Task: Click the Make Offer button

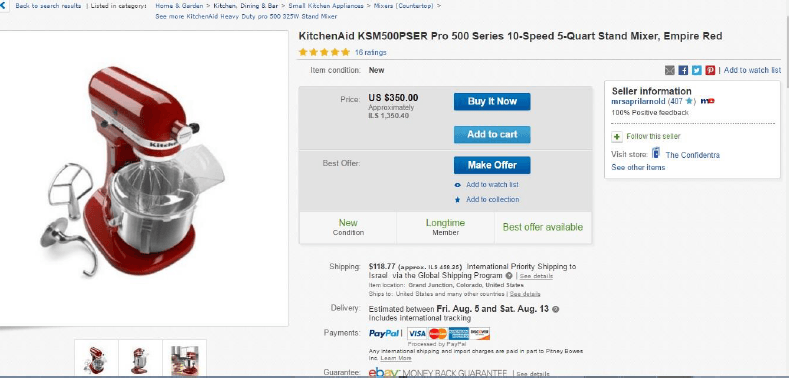Action: (492, 165)
